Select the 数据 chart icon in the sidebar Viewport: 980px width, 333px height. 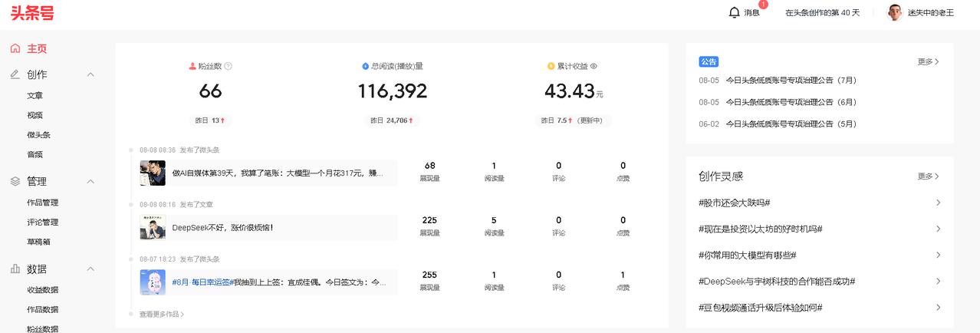[15, 269]
